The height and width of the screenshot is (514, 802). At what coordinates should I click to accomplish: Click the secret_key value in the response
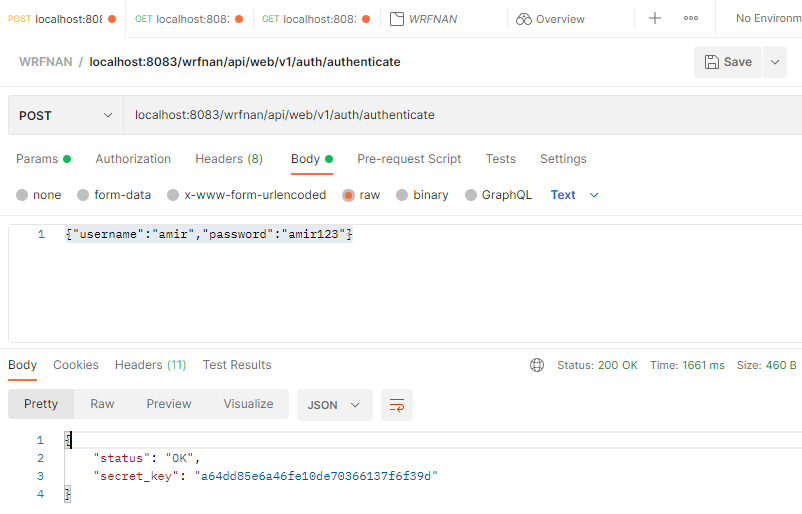click(316, 476)
